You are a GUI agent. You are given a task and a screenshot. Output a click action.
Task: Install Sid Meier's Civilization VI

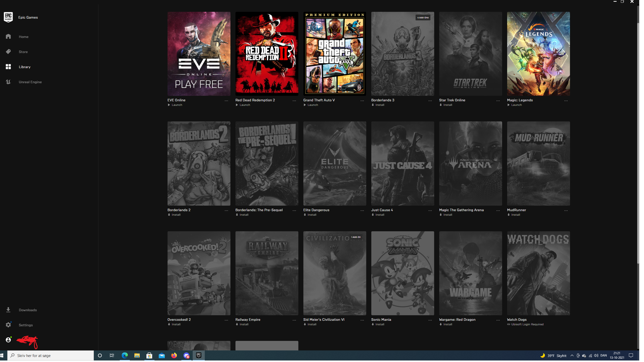(x=310, y=324)
